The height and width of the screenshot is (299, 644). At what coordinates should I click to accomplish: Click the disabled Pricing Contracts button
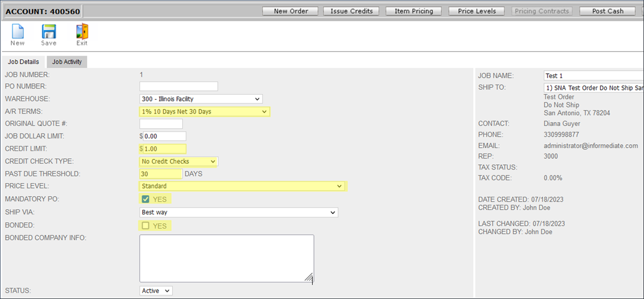[542, 11]
